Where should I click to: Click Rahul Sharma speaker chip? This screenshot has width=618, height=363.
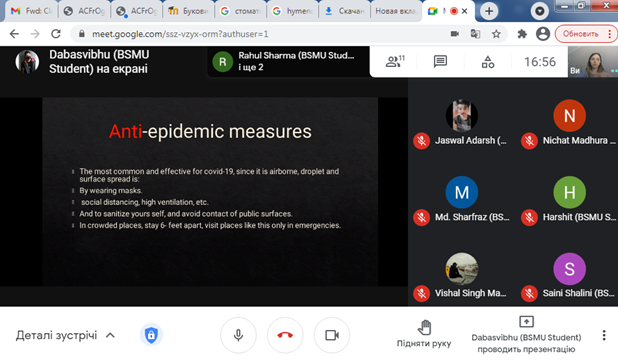click(x=288, y=61)
